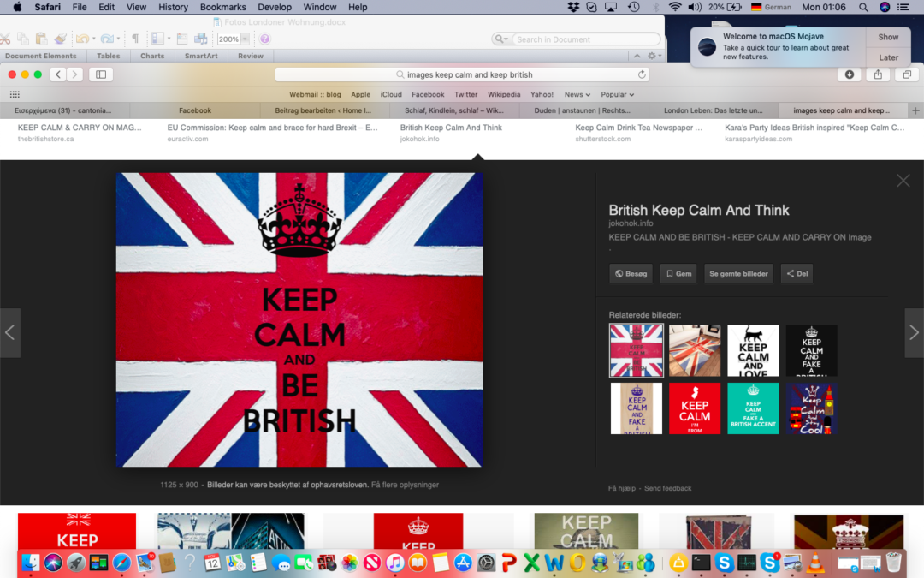Select the Word SmartArt ribbon tab
The height and width of the screenshot is (578, 924).
[201, 56]
